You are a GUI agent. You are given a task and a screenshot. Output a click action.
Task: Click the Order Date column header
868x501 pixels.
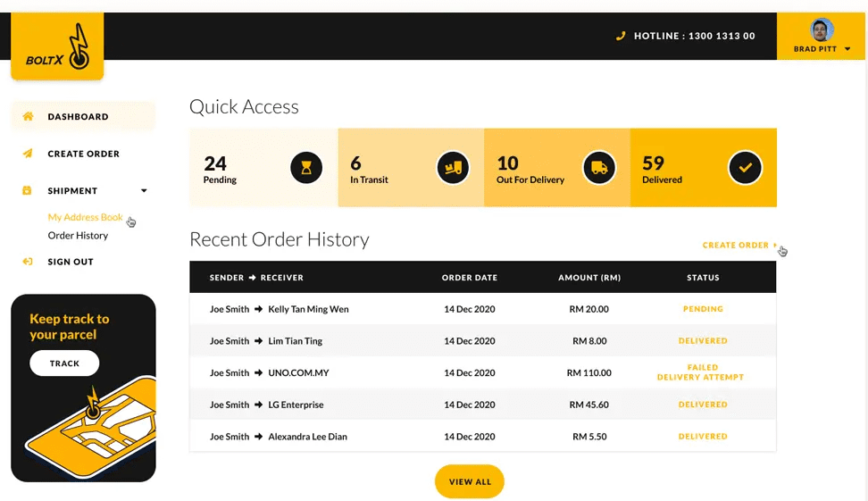click(x=470, y=278)
